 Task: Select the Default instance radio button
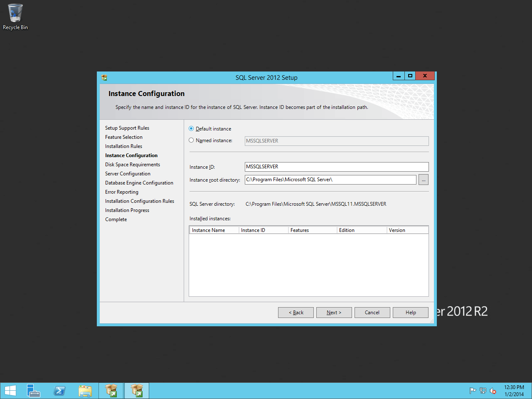tap(191, 128)
